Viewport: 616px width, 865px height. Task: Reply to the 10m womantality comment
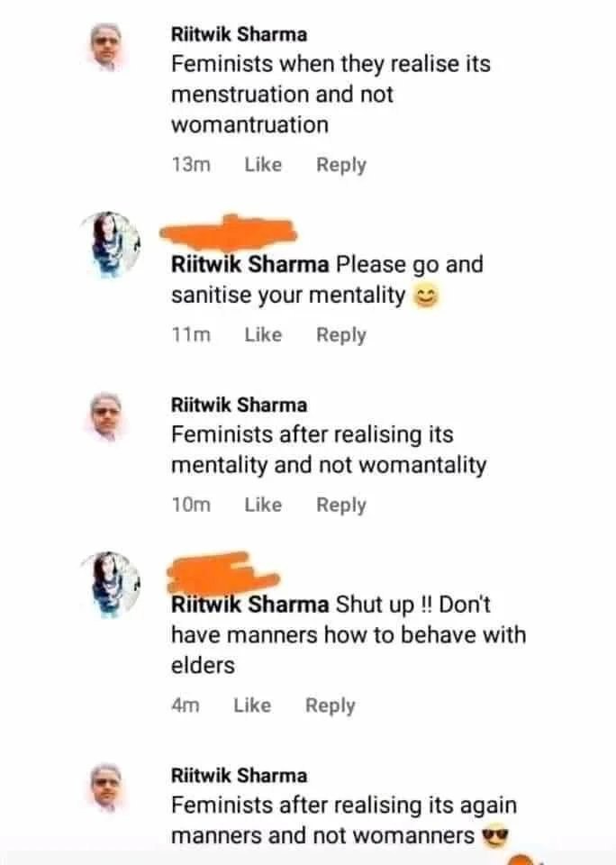click(x=340, y=505)
